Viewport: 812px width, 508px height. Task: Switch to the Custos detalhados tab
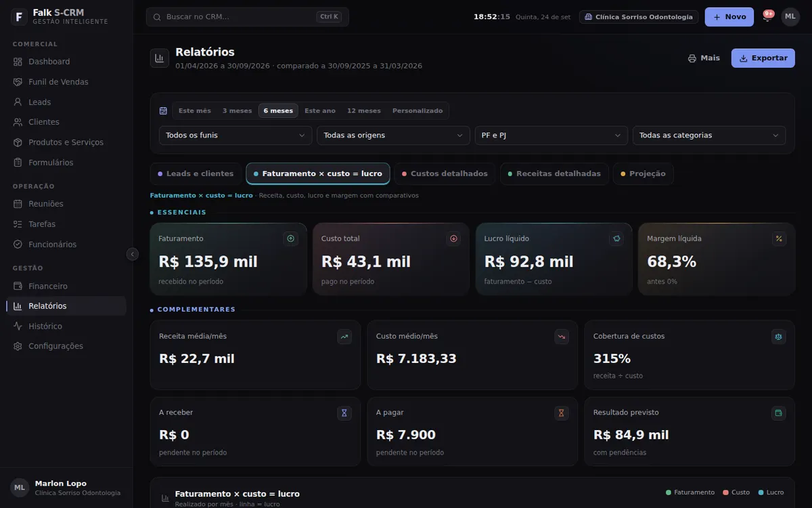(x=445, y=174)
